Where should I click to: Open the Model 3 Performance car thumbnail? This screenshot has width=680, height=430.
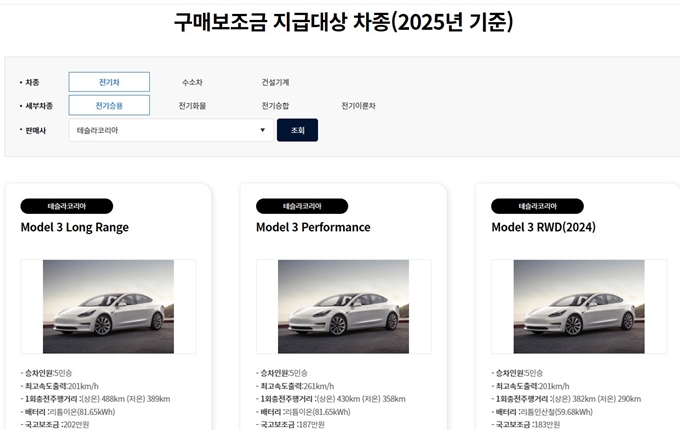tap(343, 306)
